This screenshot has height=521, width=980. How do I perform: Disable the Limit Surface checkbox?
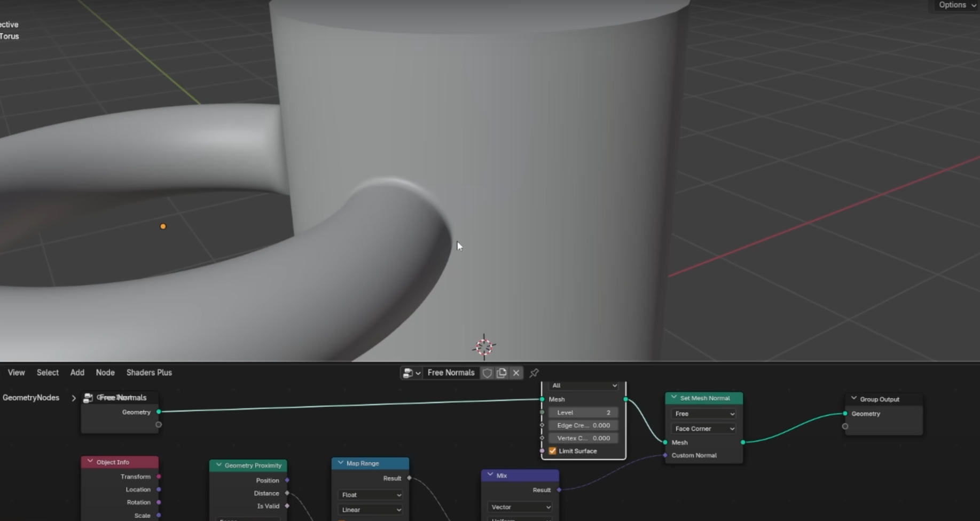pyautogui.click(x=553, y=451)
